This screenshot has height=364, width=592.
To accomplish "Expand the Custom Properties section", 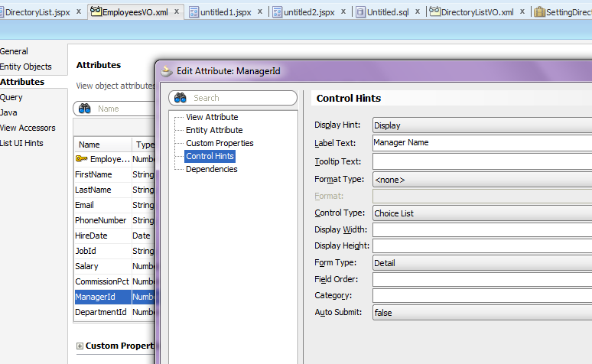I will pyautogui.click(x=80, y=346).
